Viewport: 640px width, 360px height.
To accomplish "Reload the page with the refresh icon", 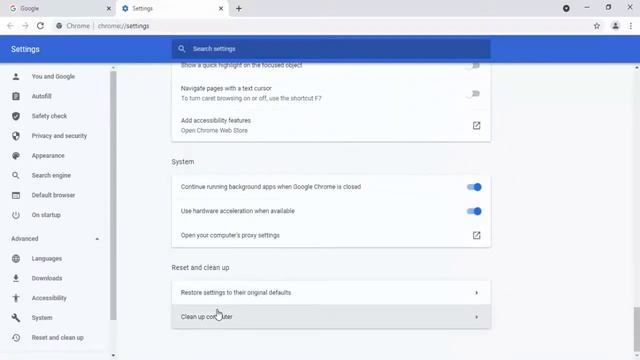I will click(x=40, y=26).
